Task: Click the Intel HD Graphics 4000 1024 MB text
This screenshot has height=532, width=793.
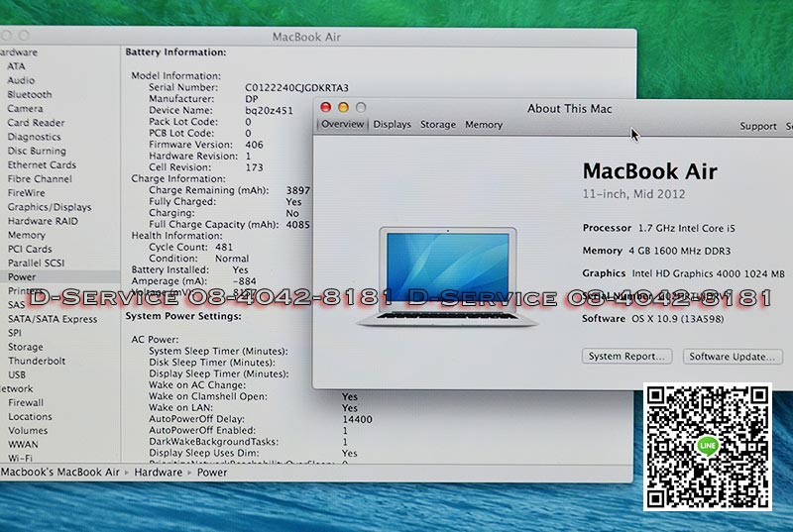Action: [708, 273]
